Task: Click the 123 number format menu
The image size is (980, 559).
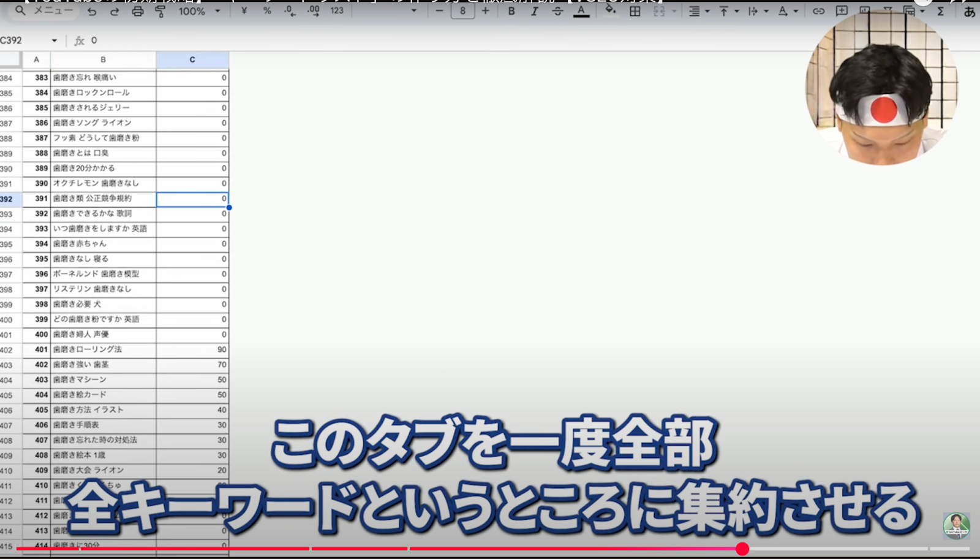Action: pos(337,10)
